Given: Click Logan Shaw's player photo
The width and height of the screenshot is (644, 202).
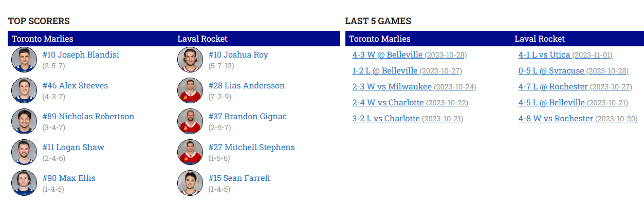Looking at the screenshot, I should pos(24,152).
